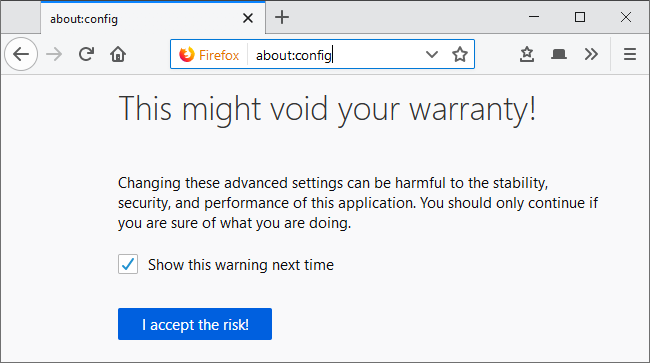Screen dimensions: 650x363
Task: Click the forward navigation arrow
Action: click(x=54, y=54)
